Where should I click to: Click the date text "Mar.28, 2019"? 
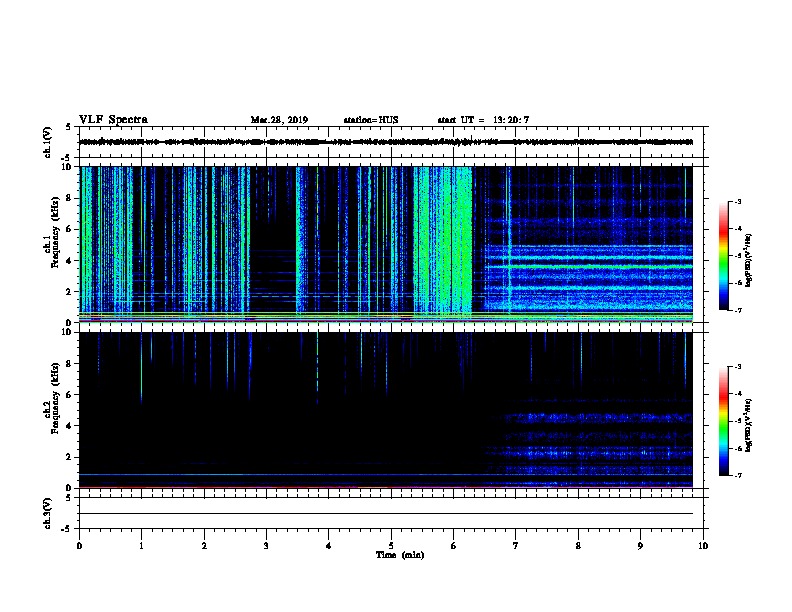click(279, 120)
